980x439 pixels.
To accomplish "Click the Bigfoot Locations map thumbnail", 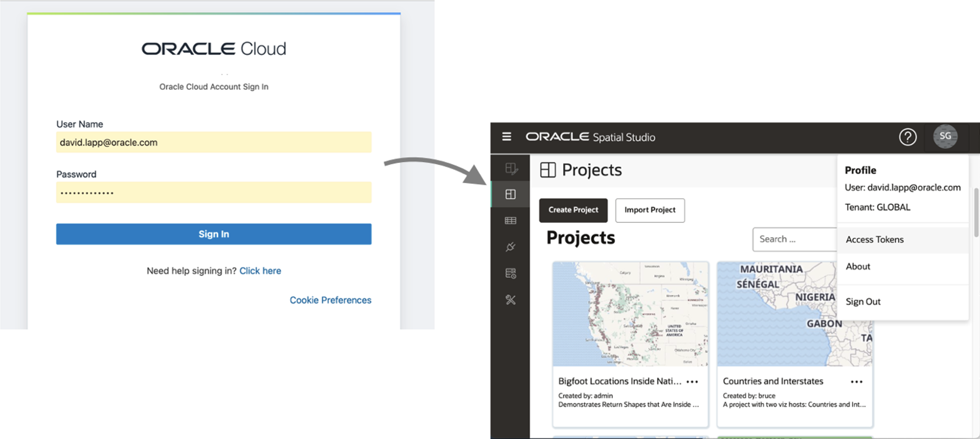I will pyautogui.click(x=630, y=314).
